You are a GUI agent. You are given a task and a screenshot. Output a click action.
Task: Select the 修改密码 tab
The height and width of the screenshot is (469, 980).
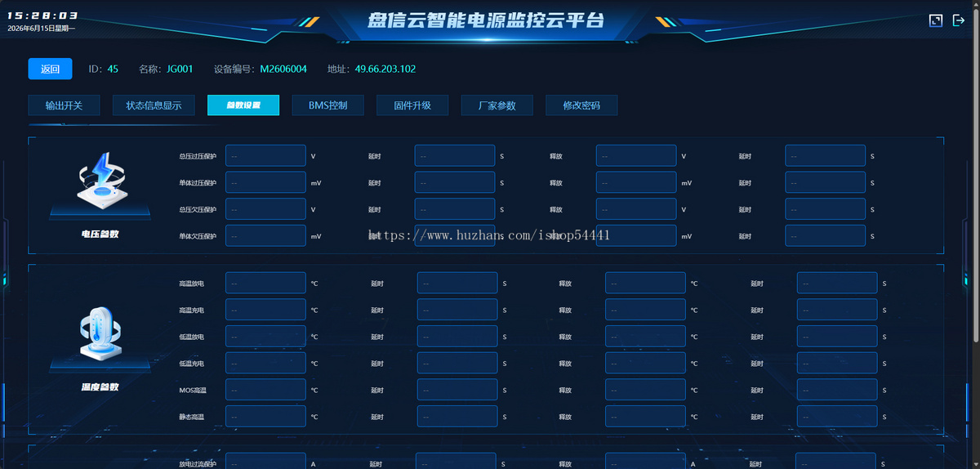click(x=581, y=105)
